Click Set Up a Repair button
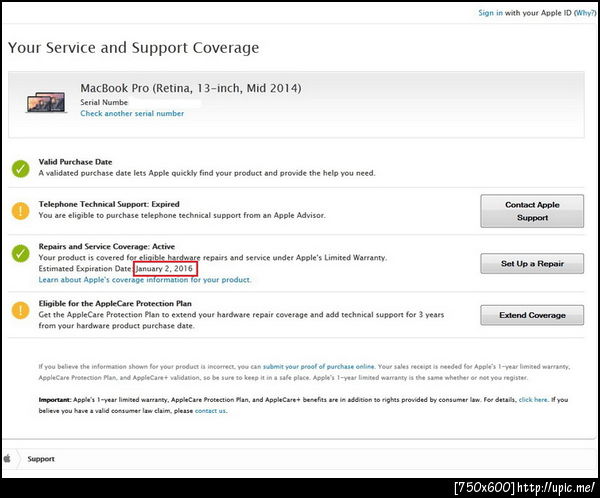This screenshot has height=498, width=600. pyautogui.click(x=532, y=263)
